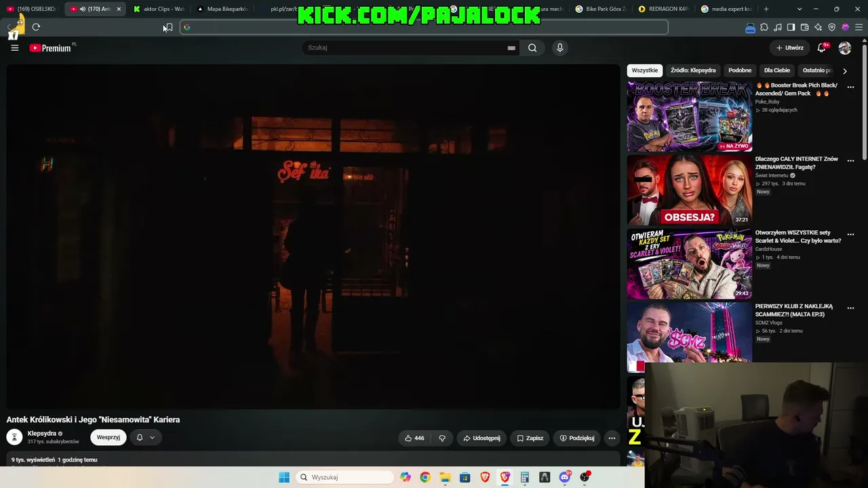Image resolution: width=868 pixels, height=488 pixels.
Task: Switch to the aktor Clips browser tab
Action: coord(160,9)
